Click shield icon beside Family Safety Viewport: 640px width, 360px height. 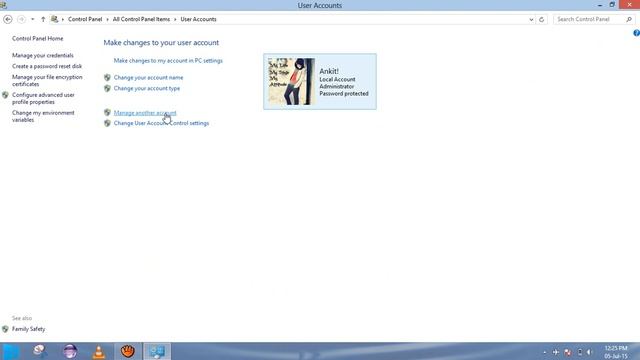tap(5, 329)
